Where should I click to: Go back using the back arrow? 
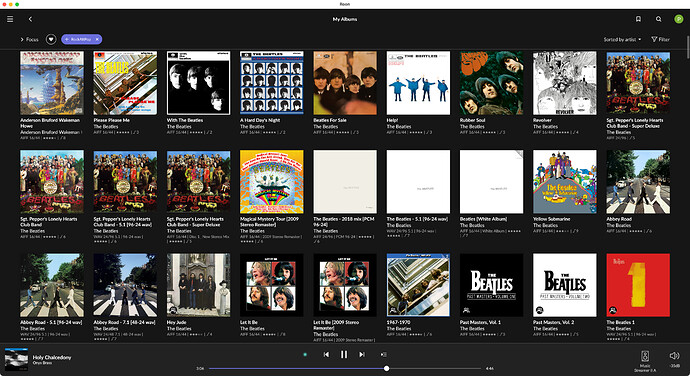tap(30, 19)
